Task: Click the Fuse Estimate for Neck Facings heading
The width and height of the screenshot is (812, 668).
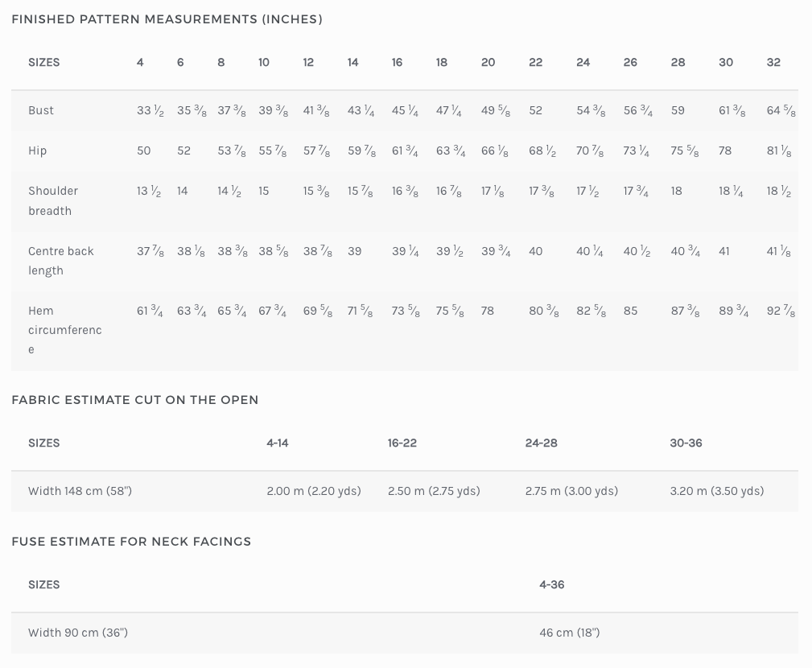Action: click(131, 542)
